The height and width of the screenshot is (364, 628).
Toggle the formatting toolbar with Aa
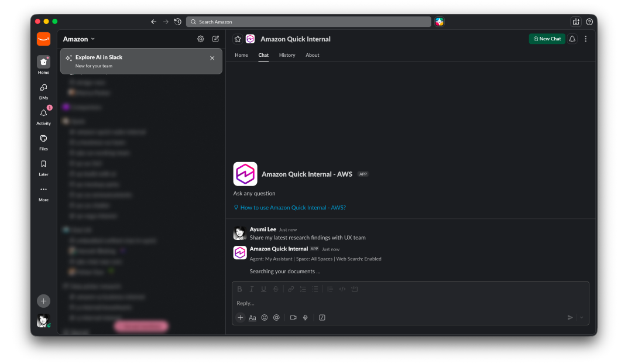[252, 318]
